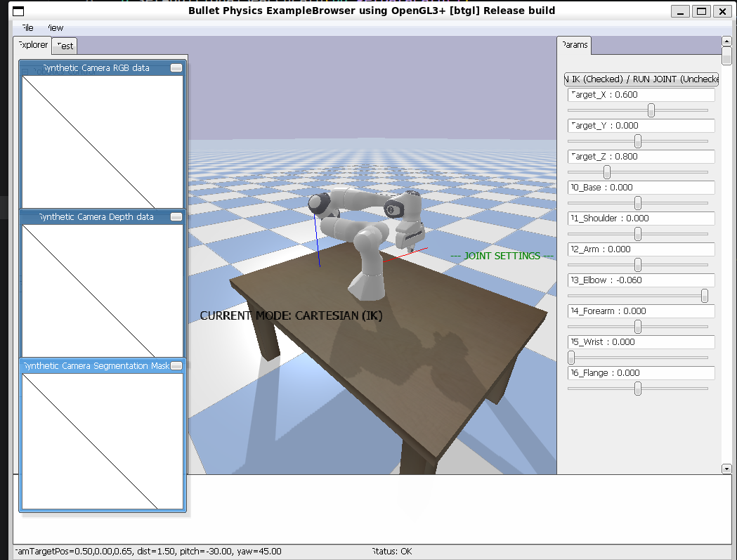Screen dimensions: 737x560
Task: Click the J2_Arm value field
Action: pyautogui.click(x=641, y=249)
